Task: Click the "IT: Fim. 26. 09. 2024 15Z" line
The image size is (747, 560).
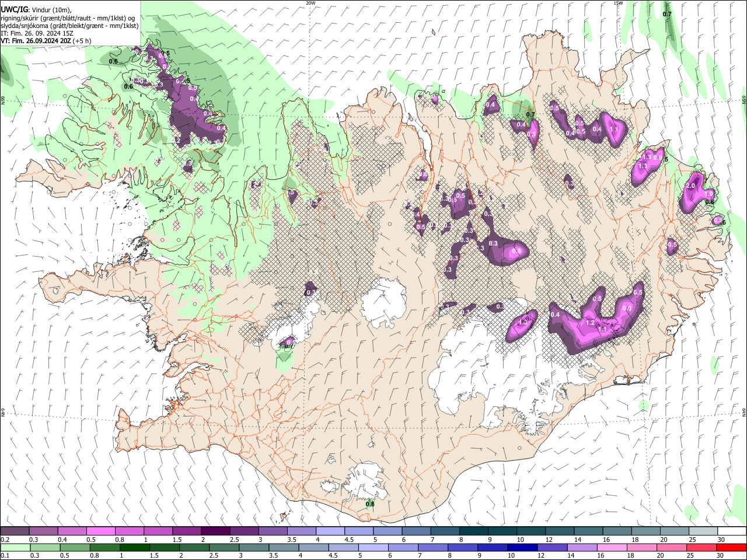Action: pyautogui.click(x=36, y=33)
